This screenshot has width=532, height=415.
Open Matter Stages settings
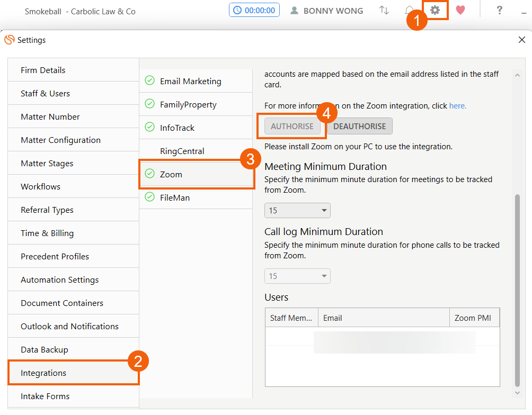[x=73, y=164]
